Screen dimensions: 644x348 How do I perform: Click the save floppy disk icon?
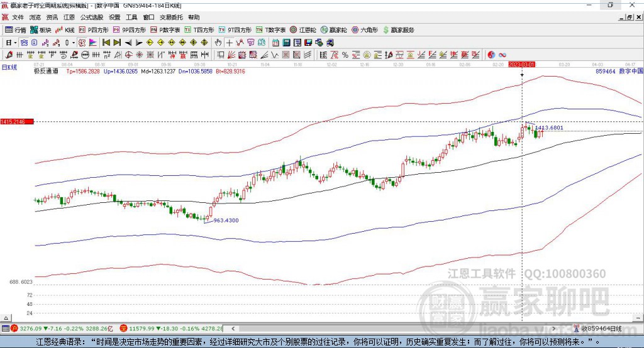pos(308,43)
